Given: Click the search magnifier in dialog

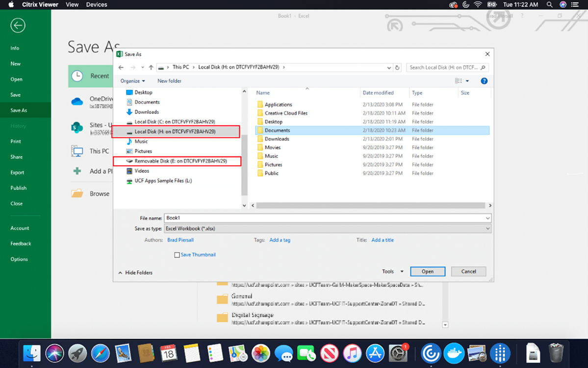Looking at the screenshot, I should (483, 68).
